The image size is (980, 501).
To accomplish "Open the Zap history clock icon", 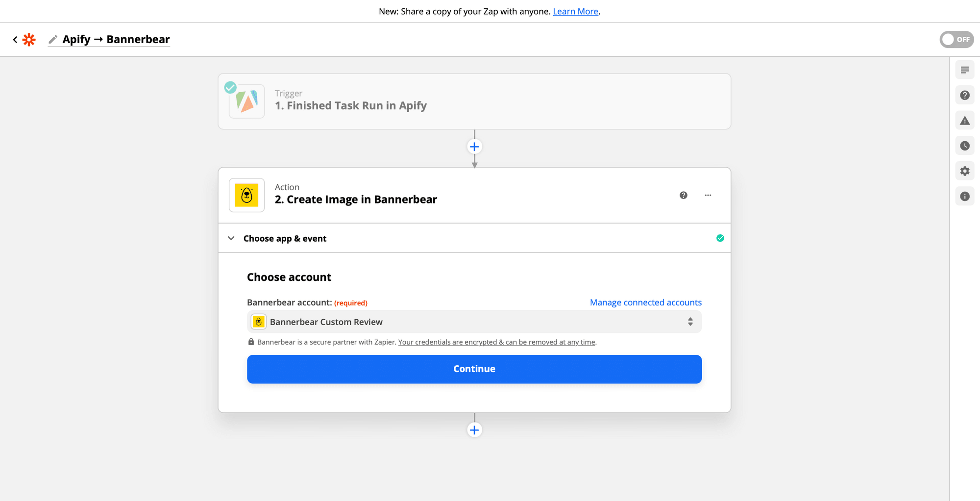I will point(965,146).
